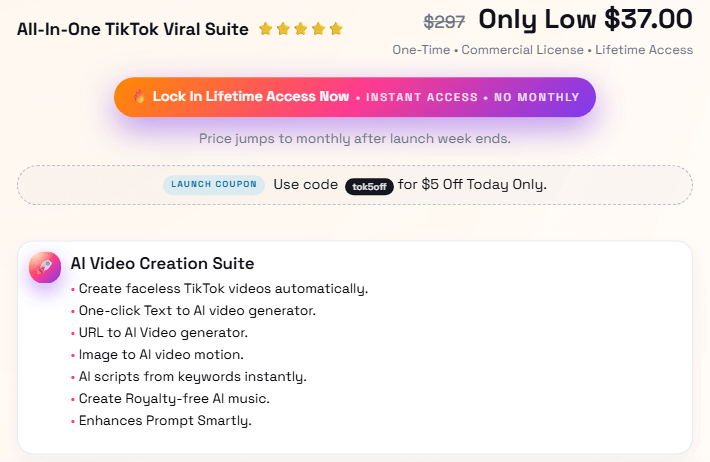Viewport: 710px width, 462px height.
Task: Click 'Price jumps to monthly' notice text
Action: click(355, 138)
